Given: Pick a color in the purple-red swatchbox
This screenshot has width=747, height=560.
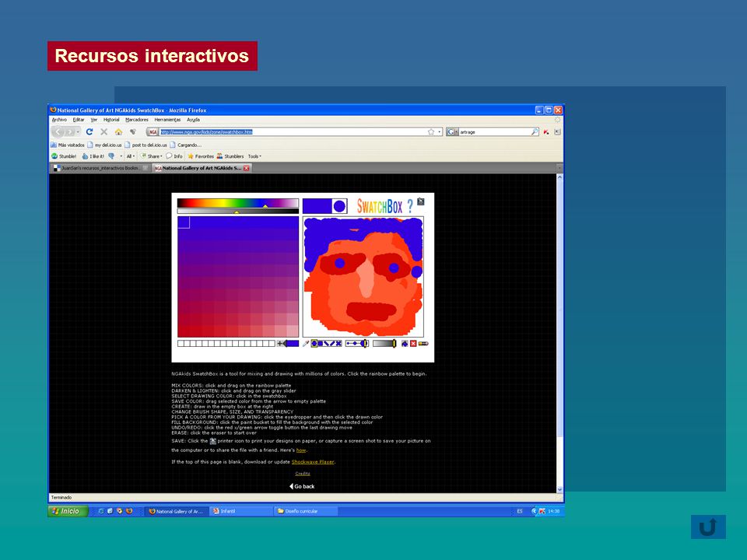Looking at the screenshot, I should (238, 277).
